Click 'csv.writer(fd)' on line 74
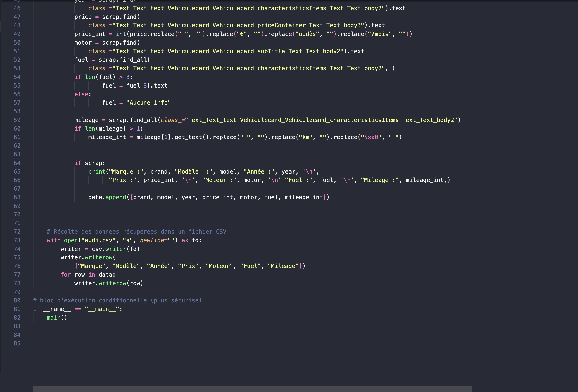This screenshot has width=578, height=392. [116, 249]
